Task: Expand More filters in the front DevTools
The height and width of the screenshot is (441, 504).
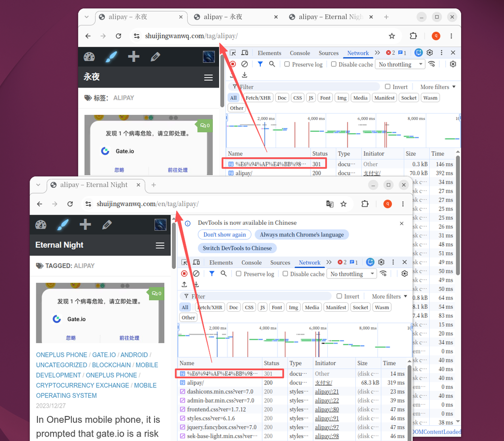Action: click(390, 296)
